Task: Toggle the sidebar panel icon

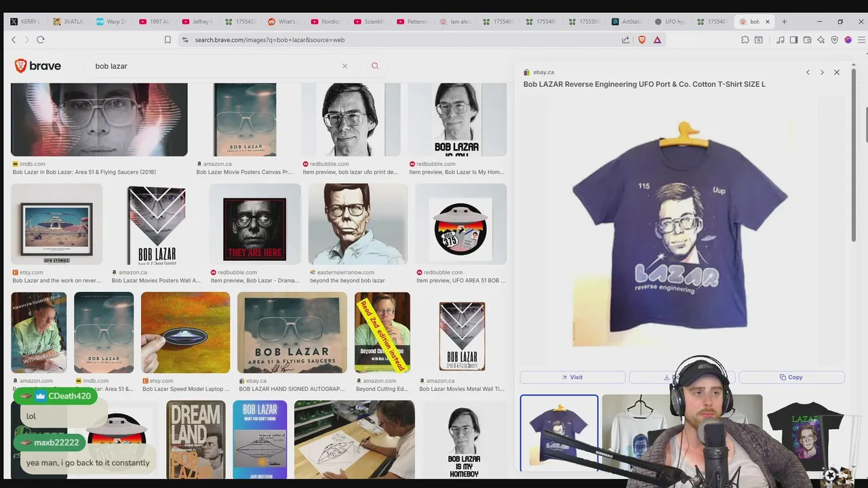Action: click(x=794, y=40)
